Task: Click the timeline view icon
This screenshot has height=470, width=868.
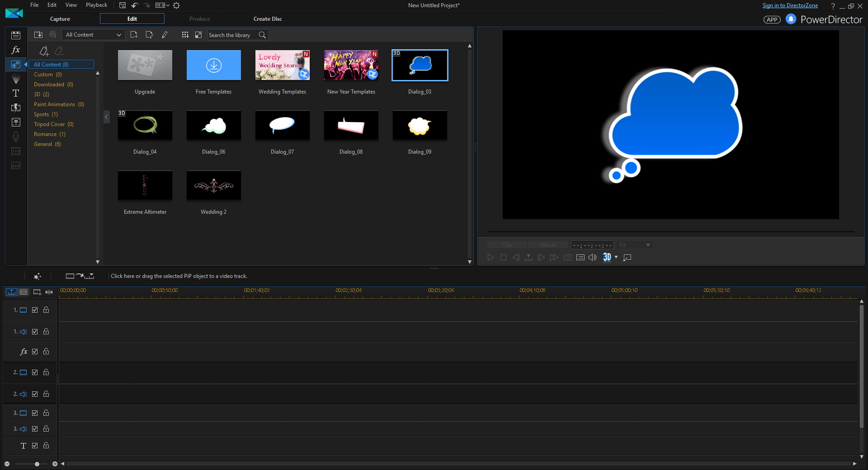Action: [x=11, y=292]
